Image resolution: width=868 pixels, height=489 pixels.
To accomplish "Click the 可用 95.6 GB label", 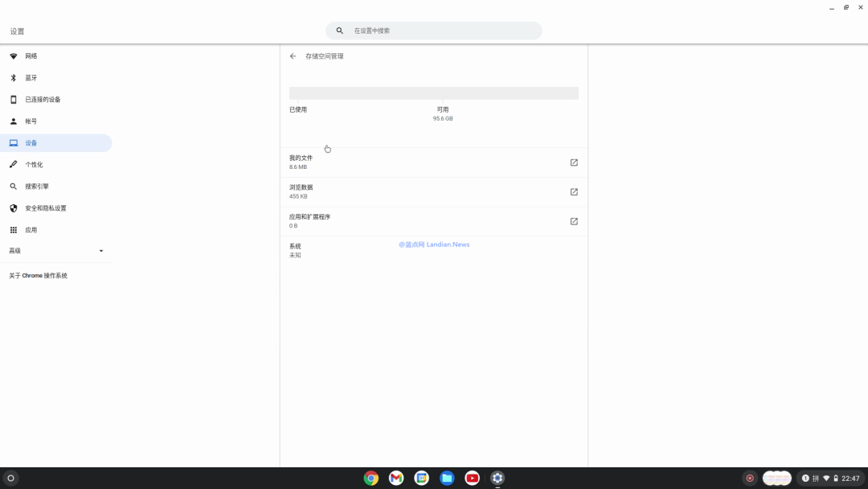I will [x=443, y=113].
